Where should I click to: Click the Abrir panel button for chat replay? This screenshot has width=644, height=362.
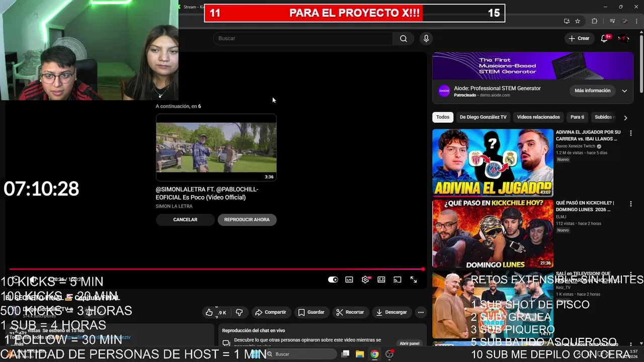410,343
